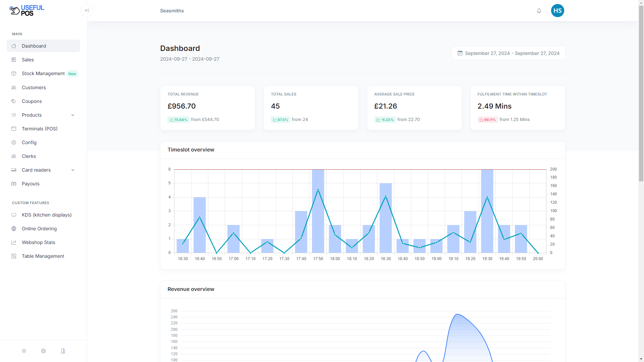This screenshot has height=362, width=644.
Task: Click the calendar icon in date range
Action: 460,53
